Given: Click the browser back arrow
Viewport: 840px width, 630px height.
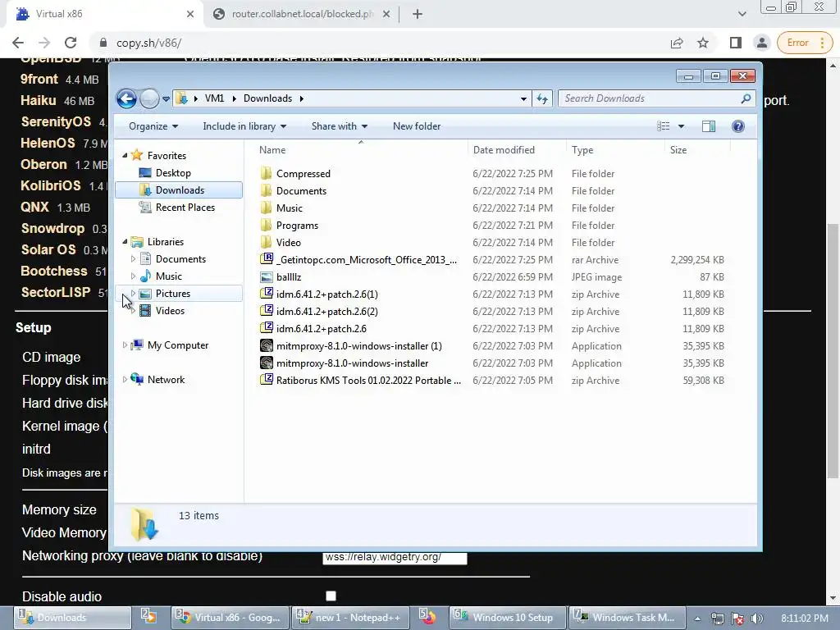Looking at the screenshot, I should pyautogui.click(x=18, y=43).
